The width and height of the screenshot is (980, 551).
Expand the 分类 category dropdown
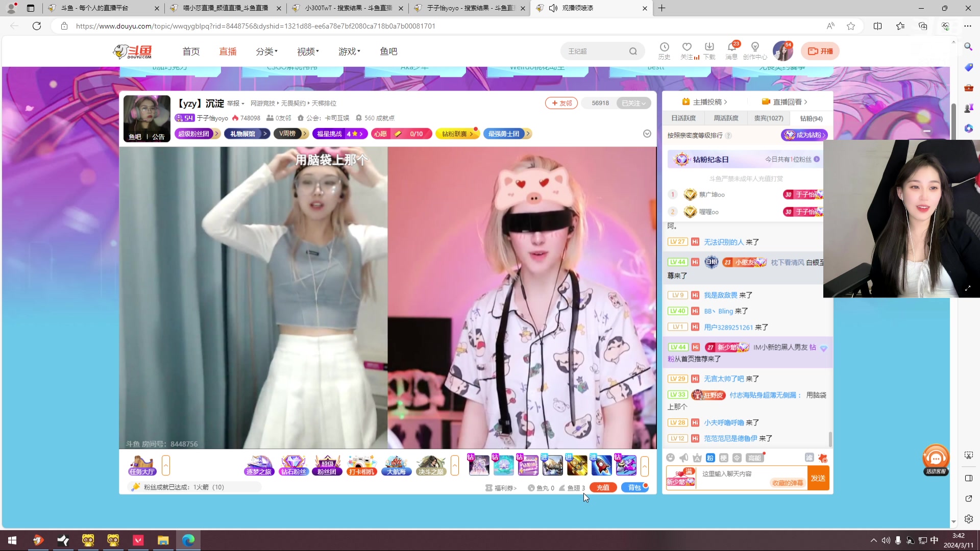click(266, 52)
